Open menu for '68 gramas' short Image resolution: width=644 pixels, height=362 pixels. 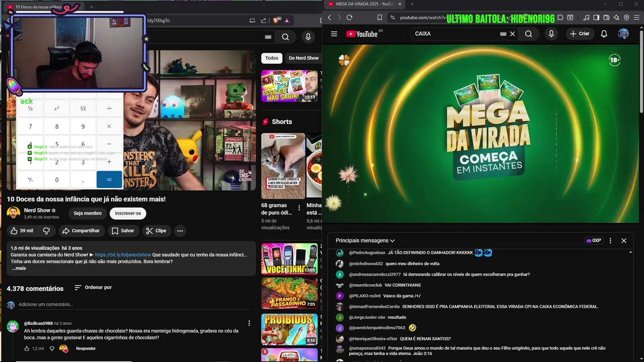[299, 208]
